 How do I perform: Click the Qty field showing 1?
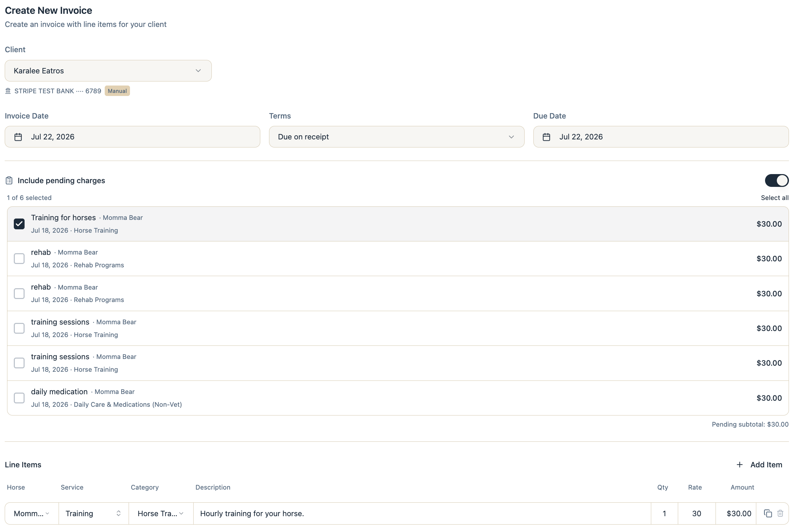click(x=664, y=513)
